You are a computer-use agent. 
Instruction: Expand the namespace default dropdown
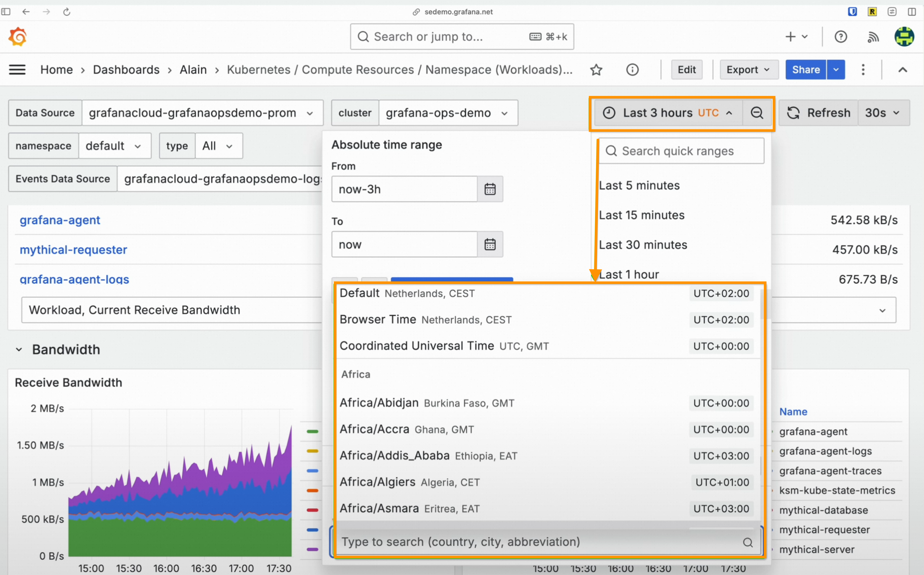tap(114, 146)
